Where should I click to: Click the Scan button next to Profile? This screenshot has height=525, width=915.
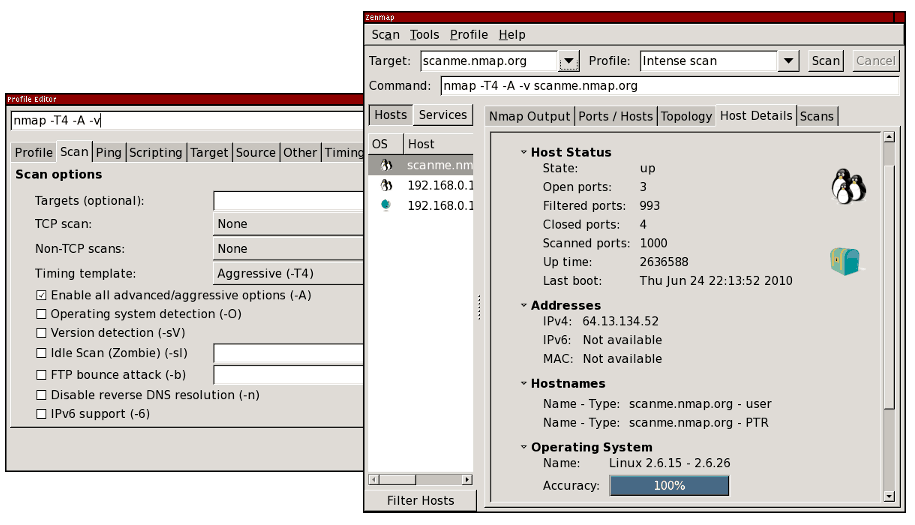(x=826, y=61)
